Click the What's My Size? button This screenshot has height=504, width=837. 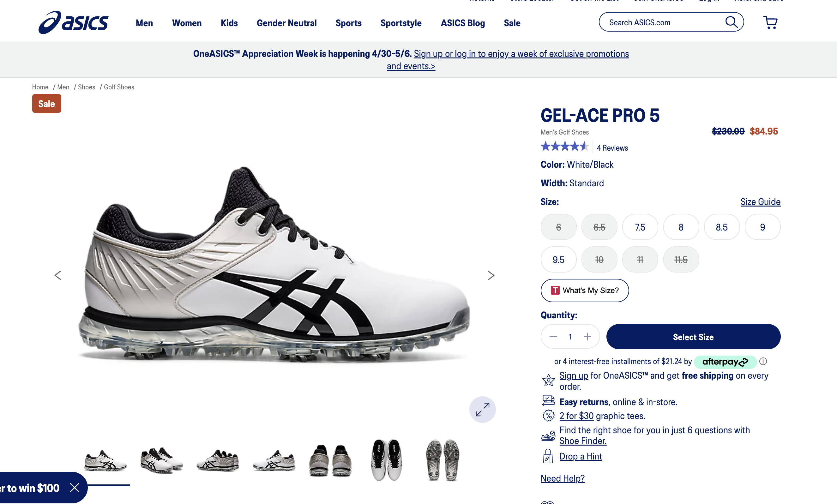(585, 291)
